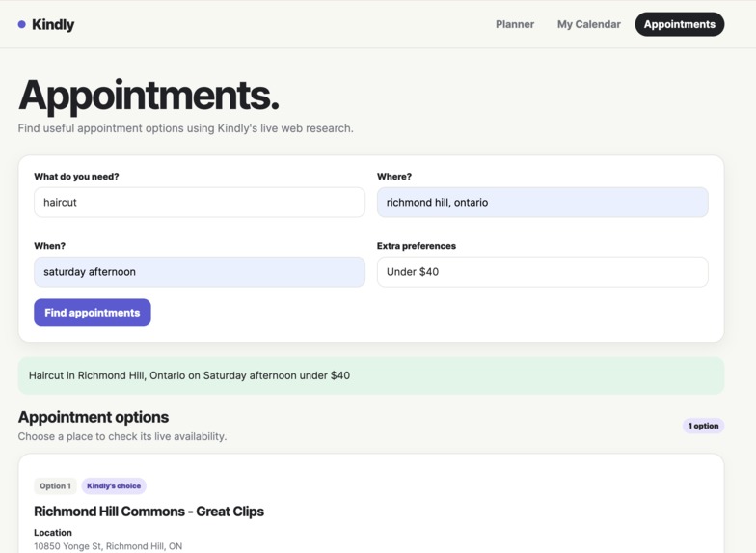This screenshot has height=553, width=756.
Task: Select the green search summary banner text
Action: [189, 375]
